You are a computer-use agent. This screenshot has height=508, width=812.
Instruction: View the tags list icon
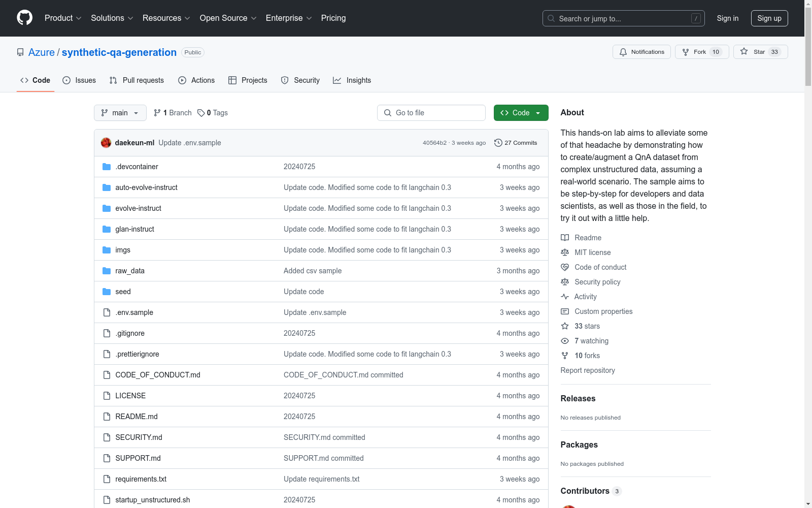(201, 113)
